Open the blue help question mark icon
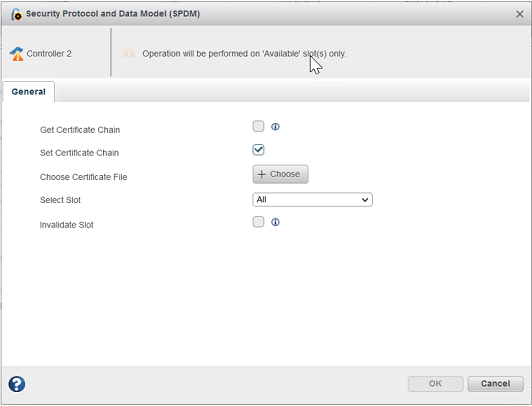Screen dimensions: 532x406 pyautogui.click(x=17, y=384)
